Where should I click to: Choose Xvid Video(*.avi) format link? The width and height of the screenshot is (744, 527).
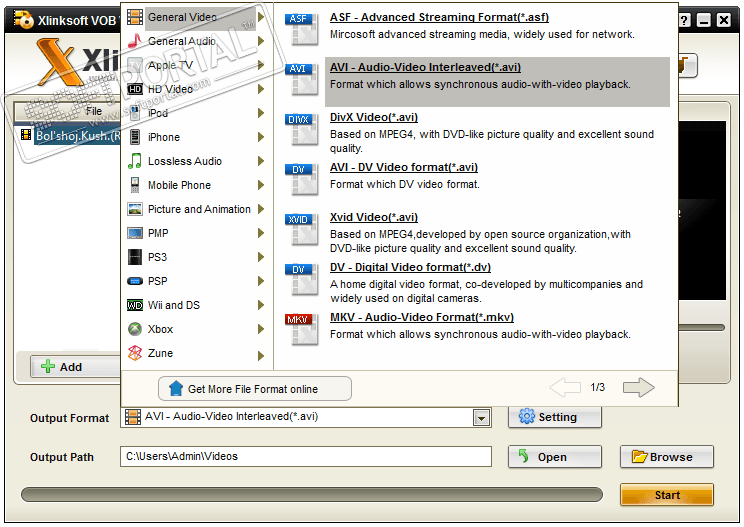coord(374,217)
